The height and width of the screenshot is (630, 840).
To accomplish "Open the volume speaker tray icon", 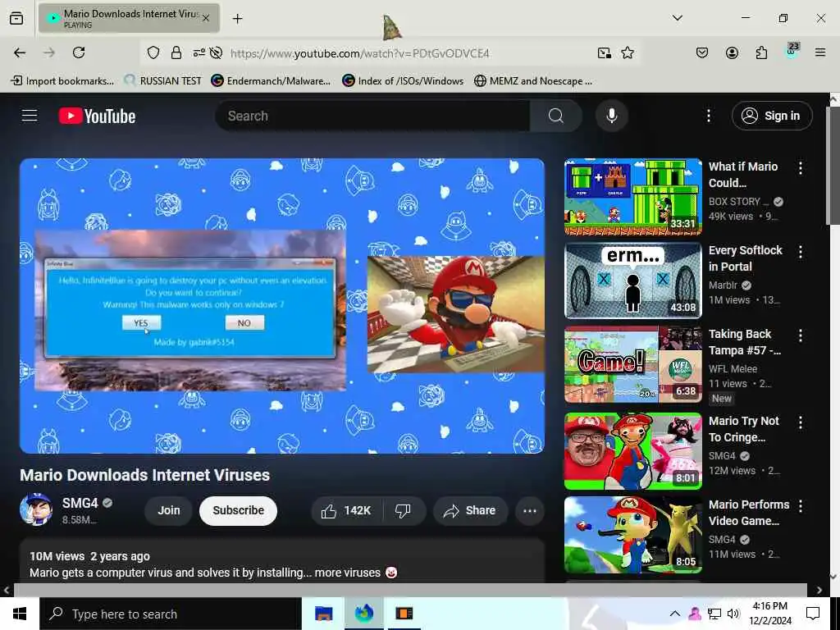I will (x=733, y=614).
